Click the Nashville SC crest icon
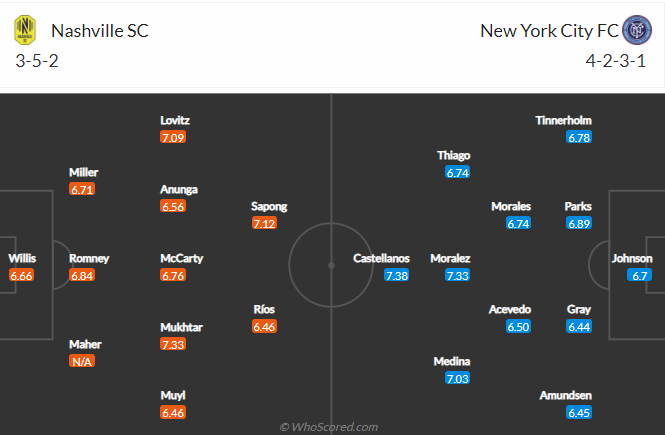 coord(25,30)
